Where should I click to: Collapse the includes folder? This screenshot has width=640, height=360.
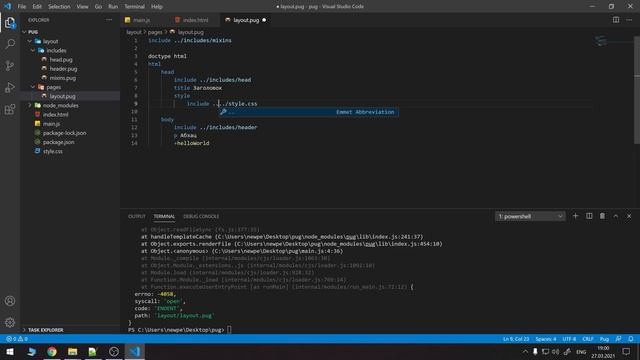pos(56,50)
